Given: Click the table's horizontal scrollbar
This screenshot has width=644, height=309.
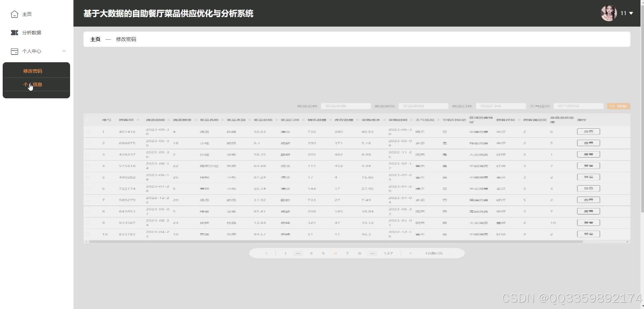Looking at the screenshot, I should point(336,242).
